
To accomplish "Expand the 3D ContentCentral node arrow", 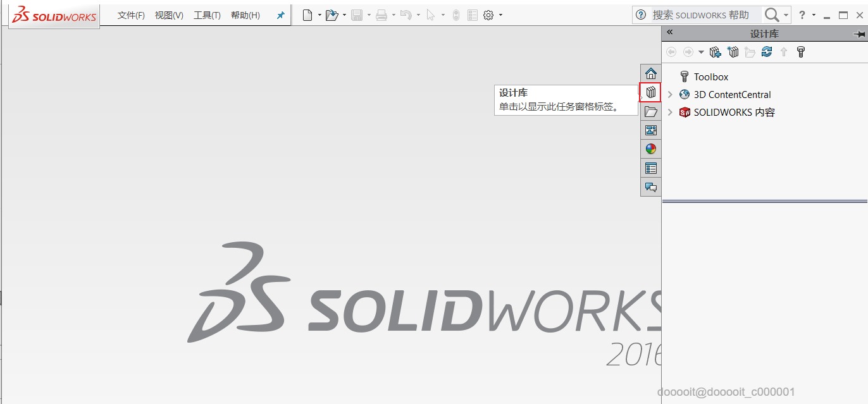I will pyautogui.click(x=671, y=94).
